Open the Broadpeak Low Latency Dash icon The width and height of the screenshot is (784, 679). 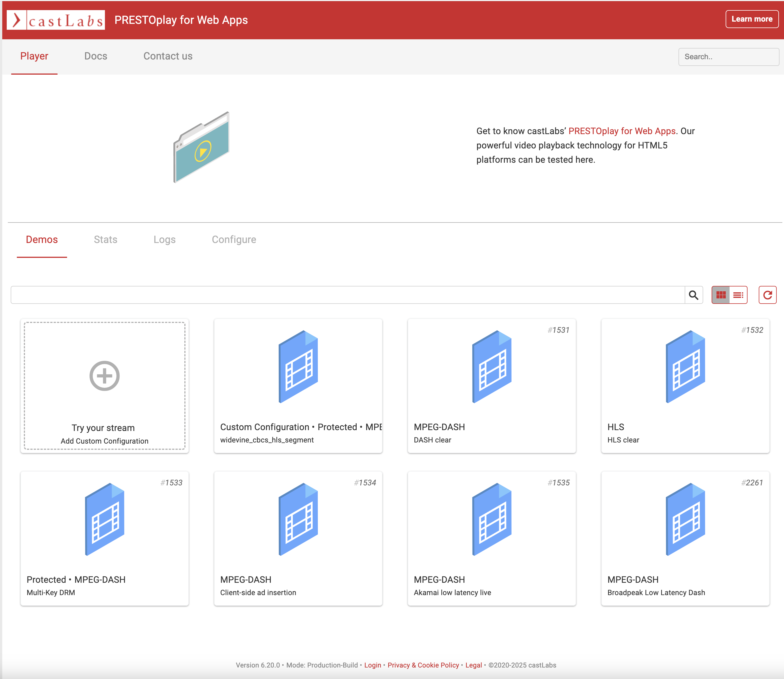pyautogui.click(x=685, y=519)
